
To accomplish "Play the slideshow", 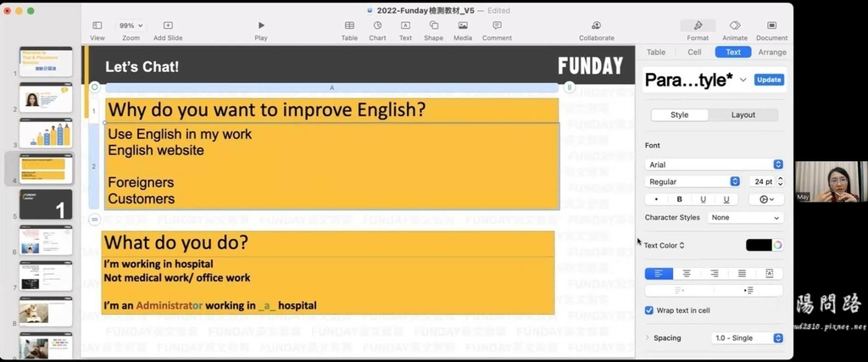I will [x=261, y=25].
